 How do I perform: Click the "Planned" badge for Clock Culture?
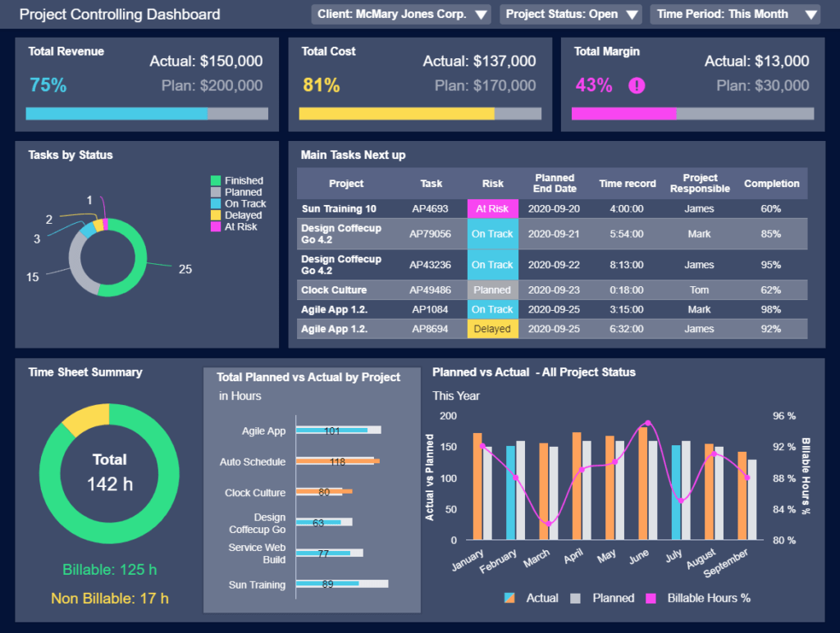[492, 289]
